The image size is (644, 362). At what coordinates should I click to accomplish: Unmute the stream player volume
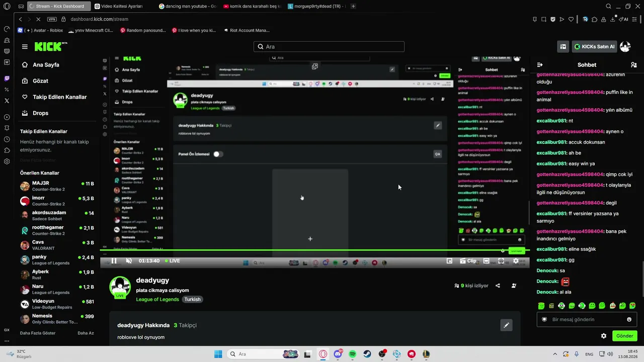pyautogui.click(x=129, y=261)
